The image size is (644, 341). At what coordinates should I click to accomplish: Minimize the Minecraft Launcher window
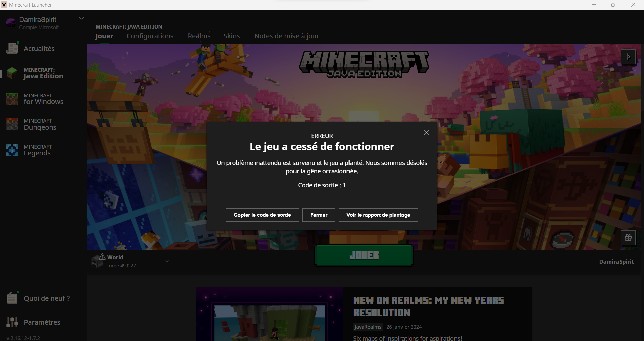tap(594, 5)
